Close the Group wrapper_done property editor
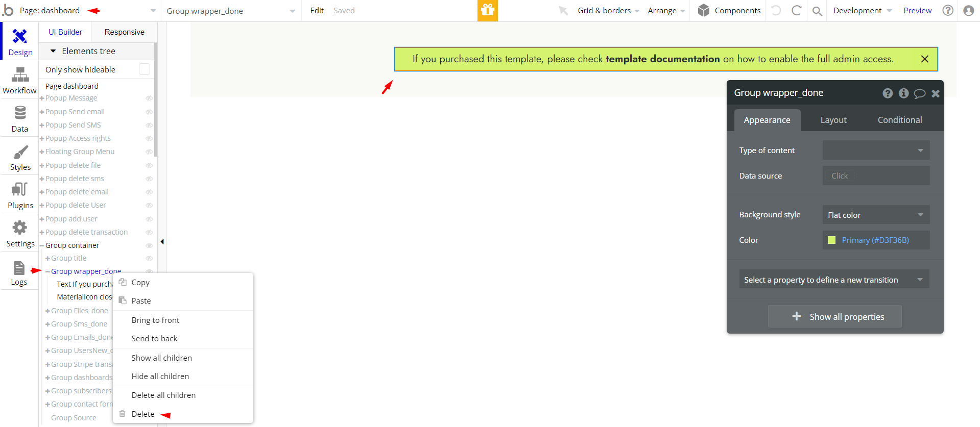Screen dimensions: 980x427 (935, 93)
